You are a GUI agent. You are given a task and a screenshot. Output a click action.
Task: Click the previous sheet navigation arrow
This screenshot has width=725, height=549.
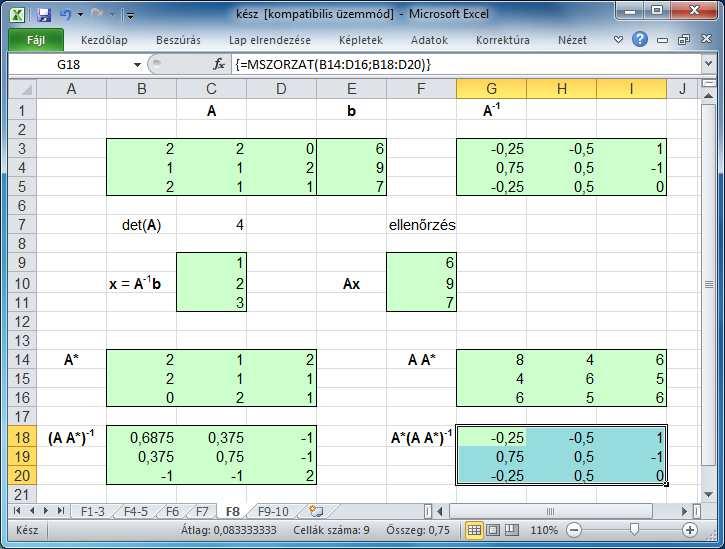[32, 511]
